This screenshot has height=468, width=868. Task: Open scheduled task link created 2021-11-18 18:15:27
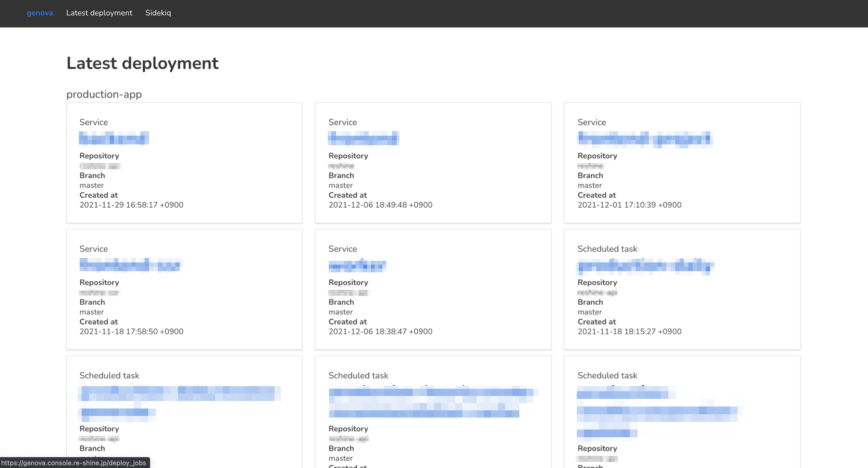point(646,266)
